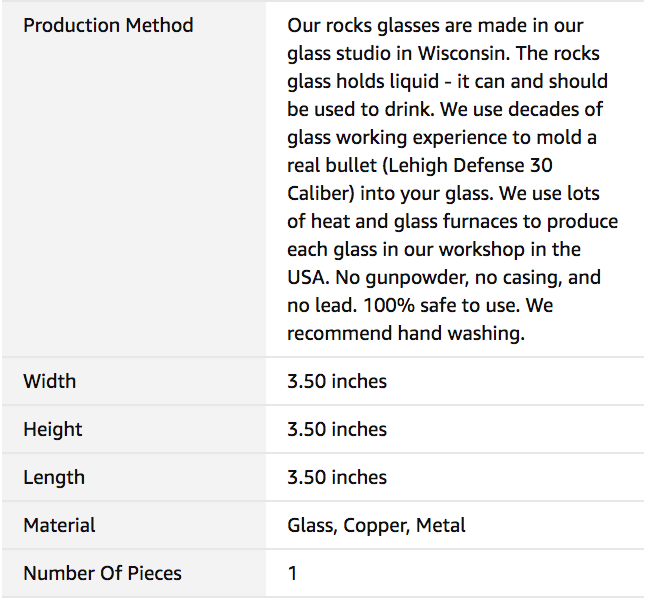Click the Production Method label
Viewport: 658px width, 600px height.
click(108, 25)
